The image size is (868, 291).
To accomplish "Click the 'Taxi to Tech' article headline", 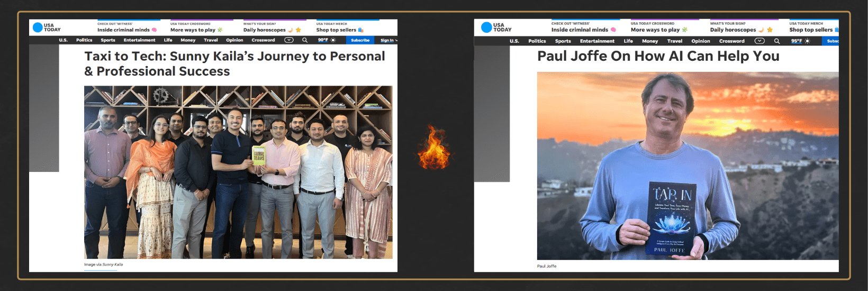I will point(235,63).
